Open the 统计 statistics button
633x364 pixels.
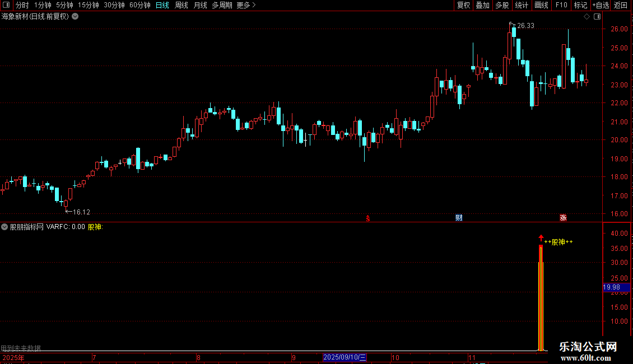click(x=522, y=5)
